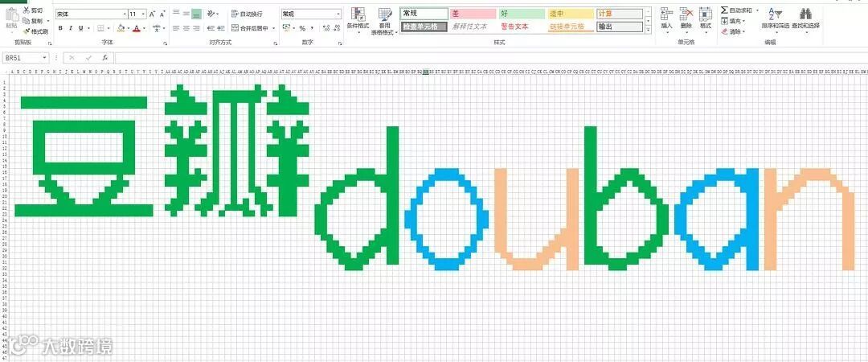Viewport: 868px width, 362px height.
Task: Activate the 格式刷 format painter
Action: pos(35,31)
